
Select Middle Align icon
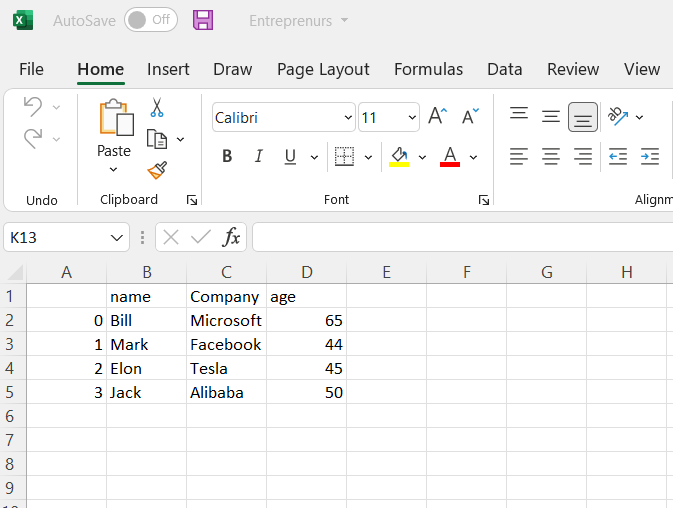click(x=551, y=116)
